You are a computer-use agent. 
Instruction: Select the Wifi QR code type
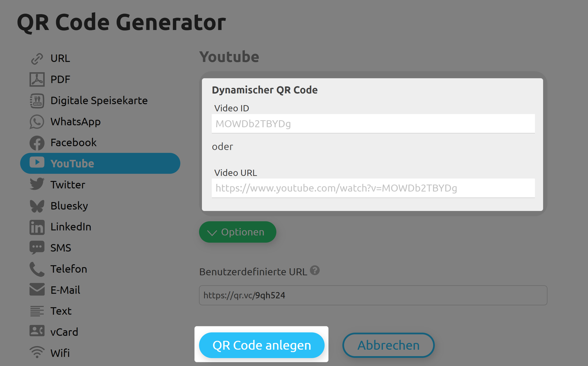coord(60,353)
